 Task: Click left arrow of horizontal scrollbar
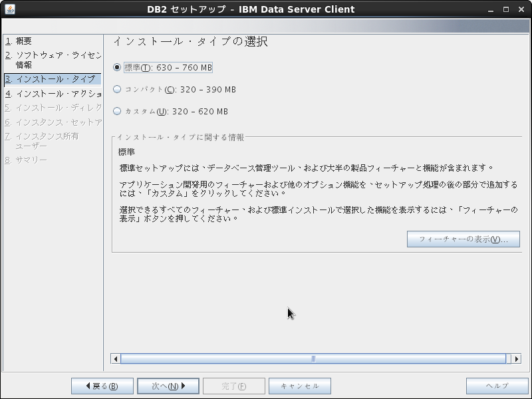[x=116, y=358]
